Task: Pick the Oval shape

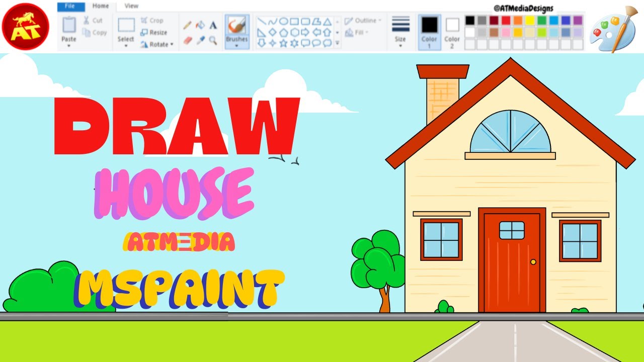Action: 284,22
